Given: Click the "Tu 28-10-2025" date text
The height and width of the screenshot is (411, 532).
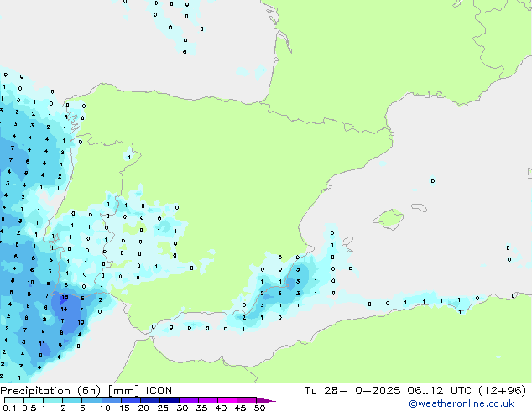Looking at the screenshot, I should tap(352, 391).
